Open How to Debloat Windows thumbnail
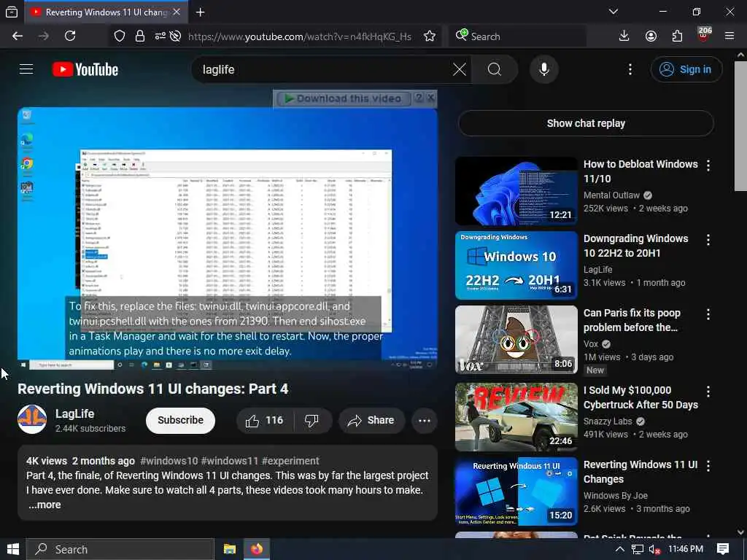Viewport: 747px width, 560px height. pyautogui.click(x=516, y=191)
